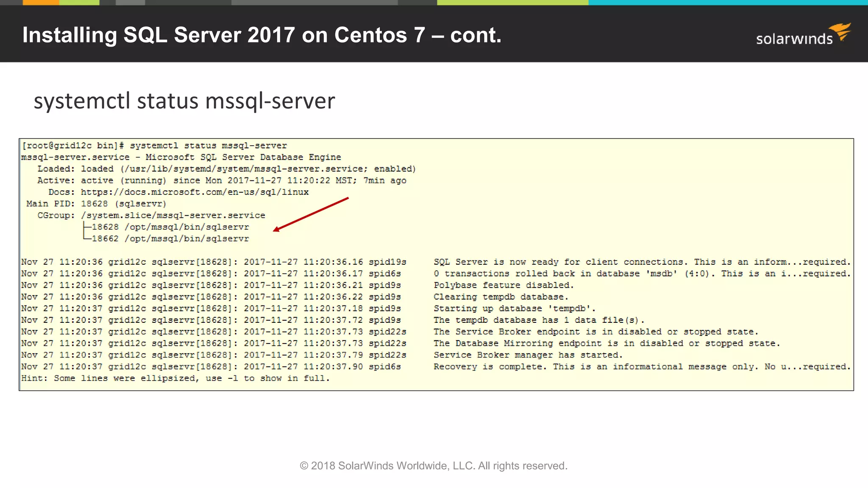This screenshot has width=868, height=488.
Task: Click the '© 2018 SolarWinds Worldwide, LLC' copyright footer
Action: (x=434, y=466)
